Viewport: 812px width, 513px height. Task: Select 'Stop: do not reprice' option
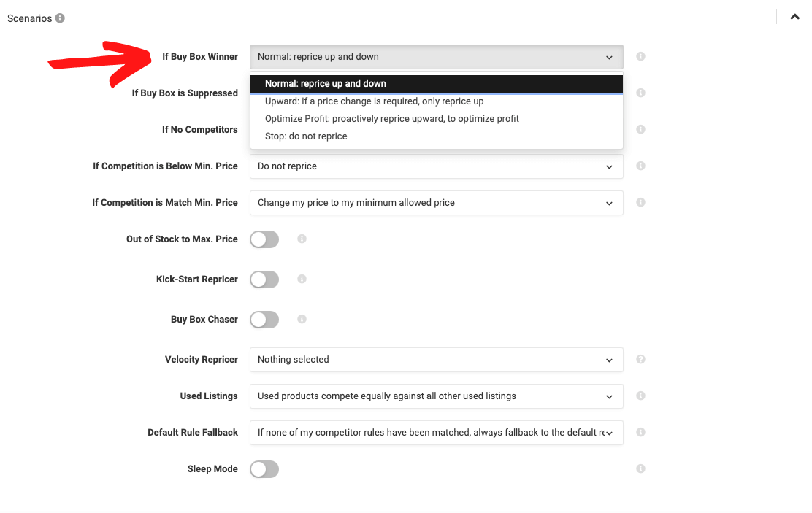(306, 136)
